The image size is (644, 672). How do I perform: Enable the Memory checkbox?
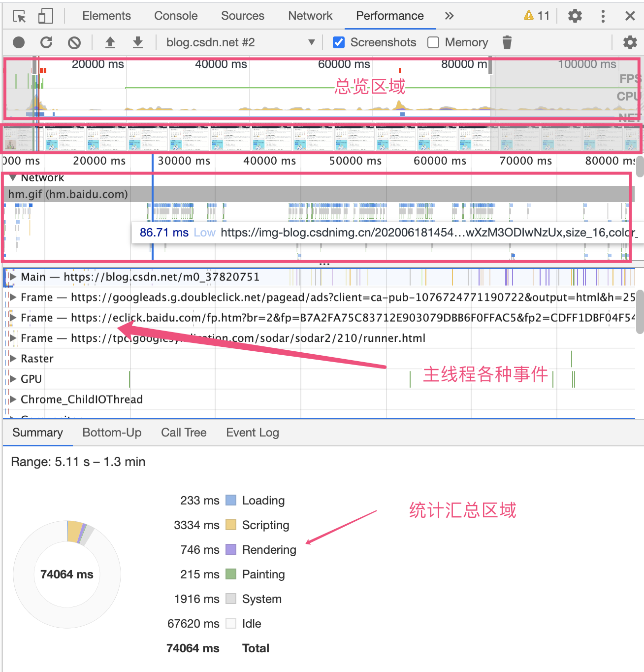433,42
